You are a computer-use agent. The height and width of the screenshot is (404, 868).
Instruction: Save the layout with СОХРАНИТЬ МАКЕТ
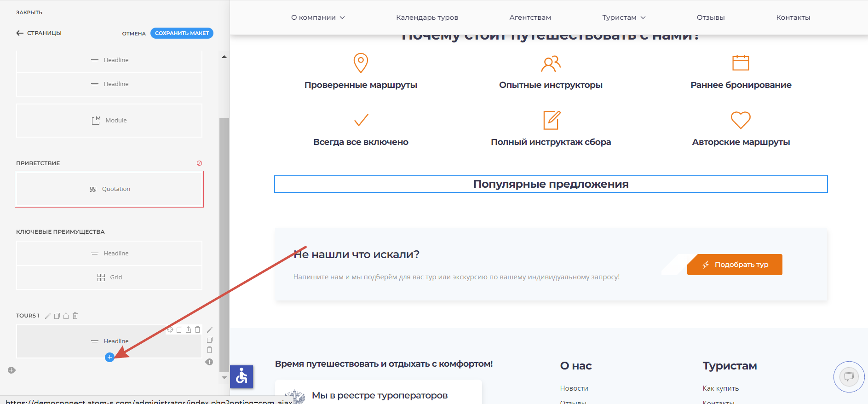pyautogui.click(x=182, y=33)
